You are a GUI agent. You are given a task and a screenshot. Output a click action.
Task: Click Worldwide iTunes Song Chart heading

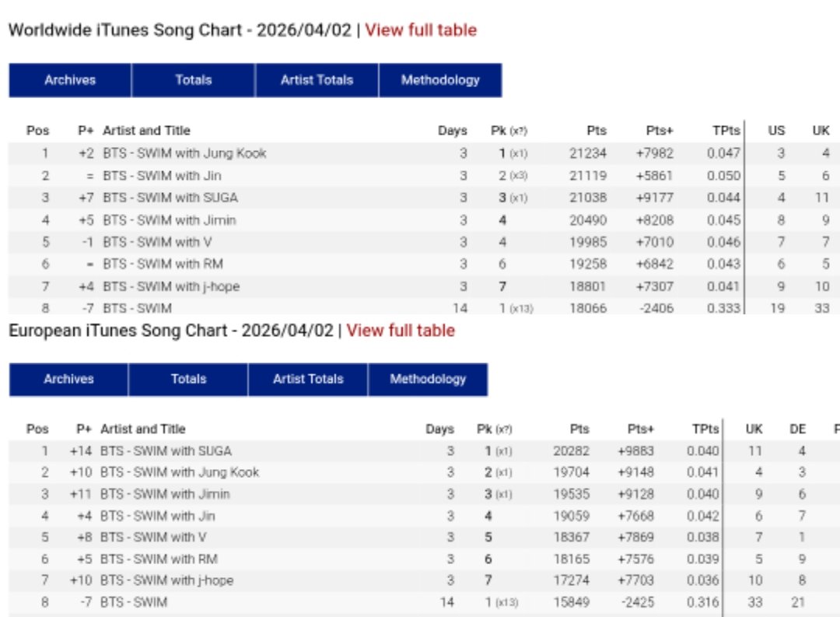[x=180, y=30]
